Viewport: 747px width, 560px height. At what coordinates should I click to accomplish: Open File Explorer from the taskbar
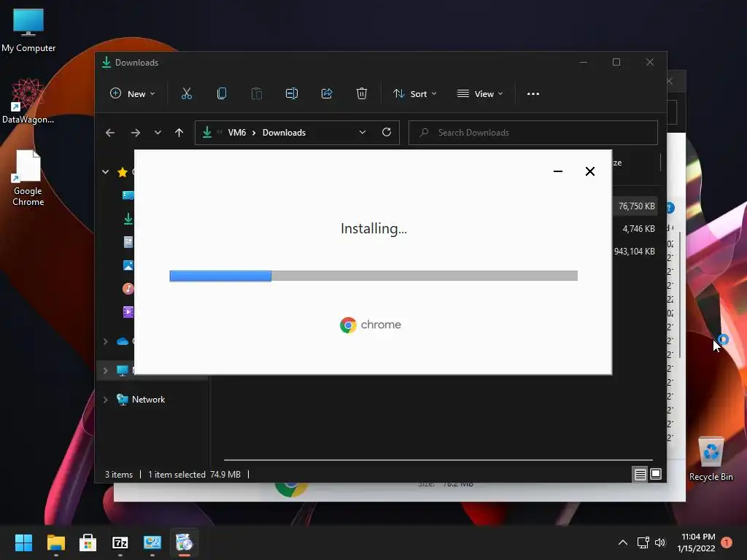click(55, 542)
